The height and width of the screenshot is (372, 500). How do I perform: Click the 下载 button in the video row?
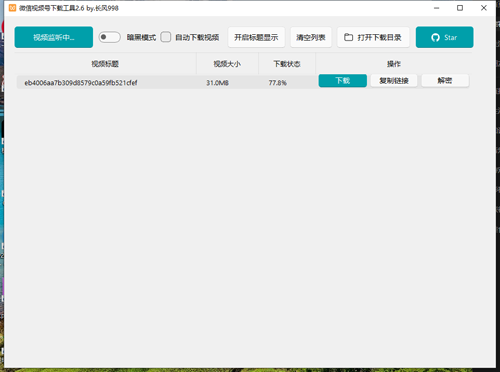coord(343,81)
